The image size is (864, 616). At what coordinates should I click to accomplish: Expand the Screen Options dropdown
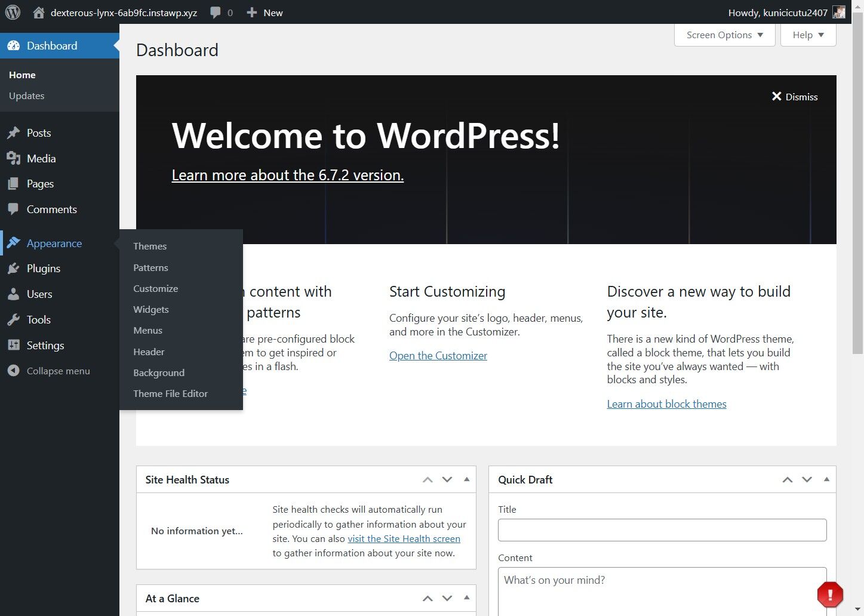(724, 35)
